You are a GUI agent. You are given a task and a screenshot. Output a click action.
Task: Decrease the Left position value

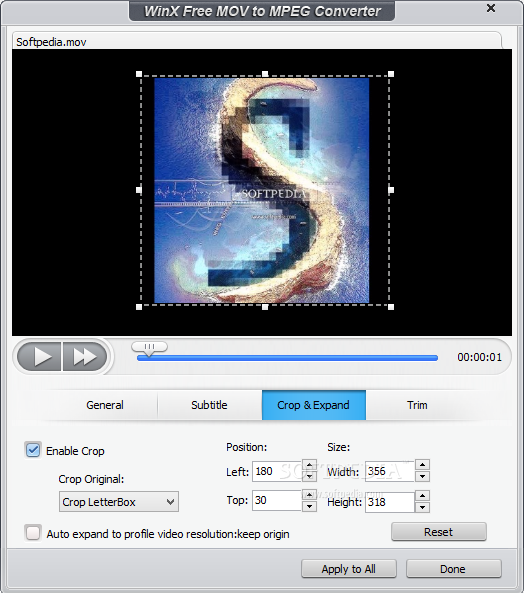[x=309, y=476]
